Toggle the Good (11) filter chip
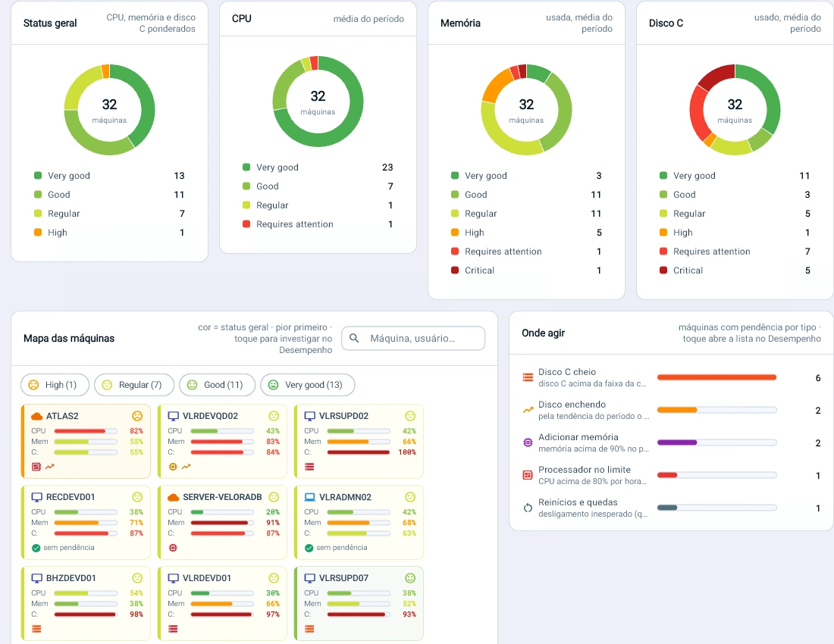The image size is (834, 644). point(217,385)
